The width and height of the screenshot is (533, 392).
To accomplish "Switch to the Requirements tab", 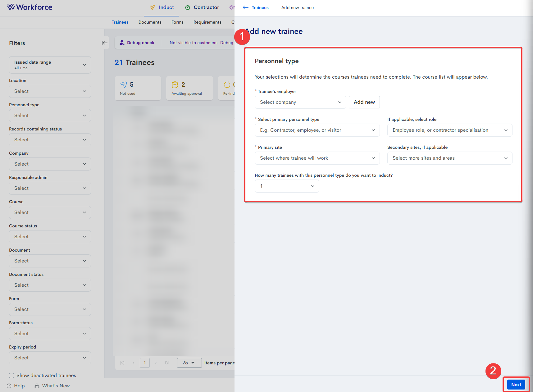I will [x=207, y=22].
